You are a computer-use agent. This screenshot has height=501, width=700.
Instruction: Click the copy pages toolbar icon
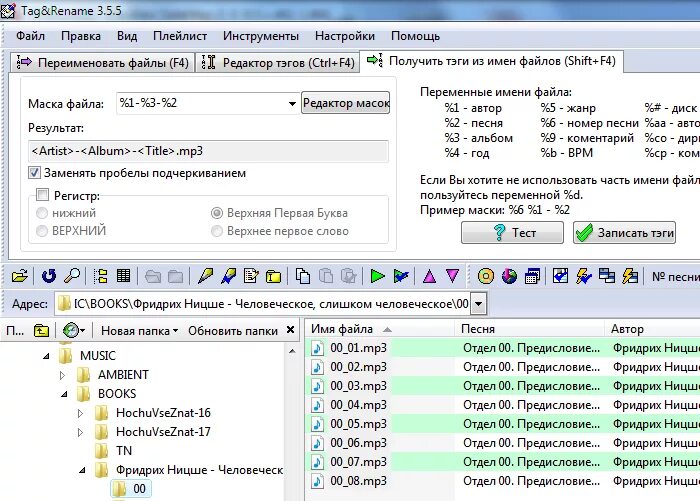coord(303,276)
